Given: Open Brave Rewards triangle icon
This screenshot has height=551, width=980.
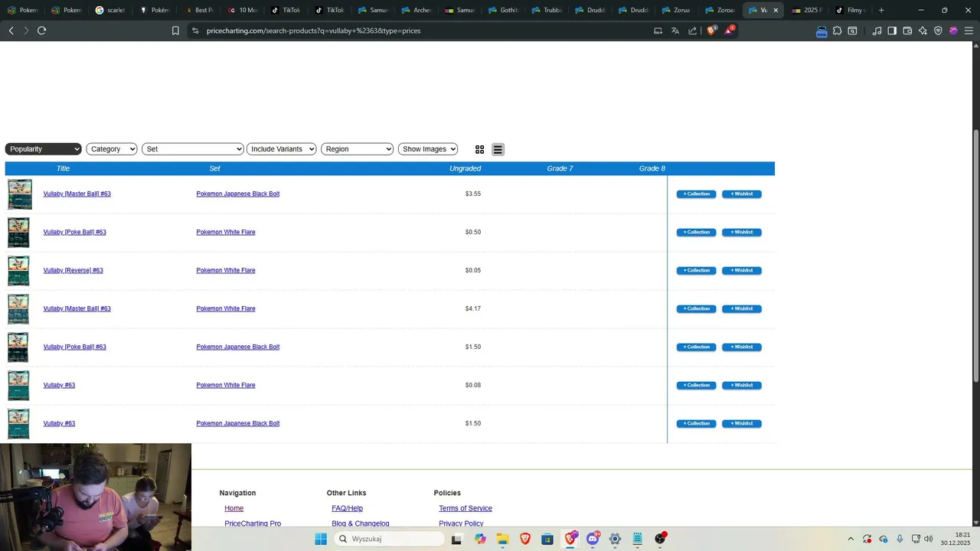Looking at the screenshot, I should point(730,30).
